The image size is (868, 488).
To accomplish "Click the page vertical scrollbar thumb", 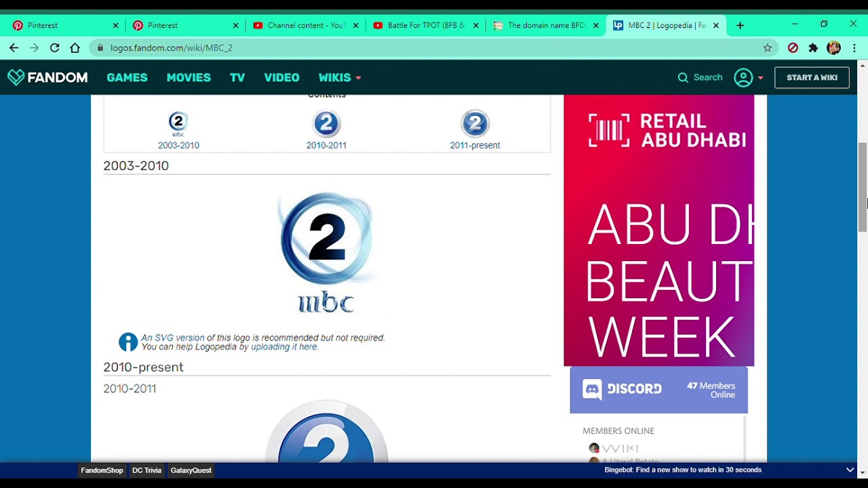I will click(x=863, y=188).
